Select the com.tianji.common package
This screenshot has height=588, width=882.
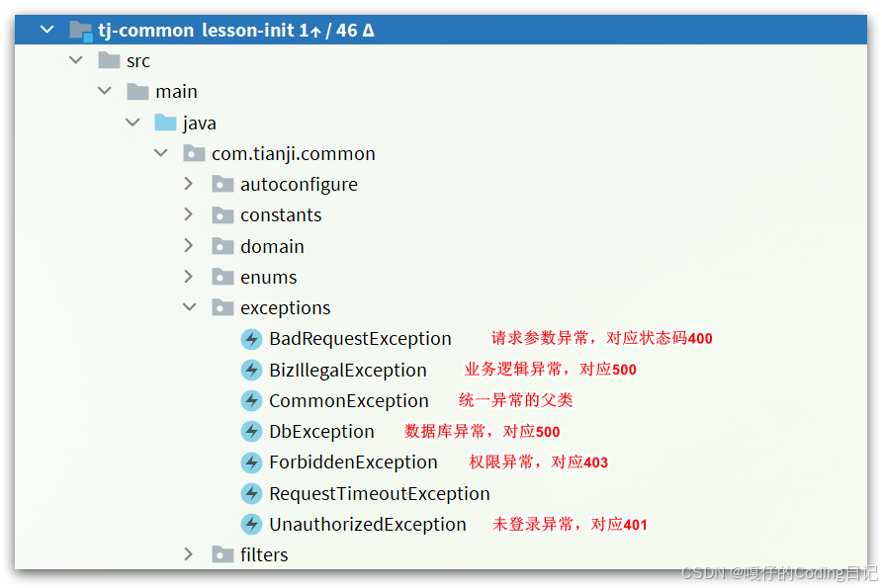click(293, 153)
